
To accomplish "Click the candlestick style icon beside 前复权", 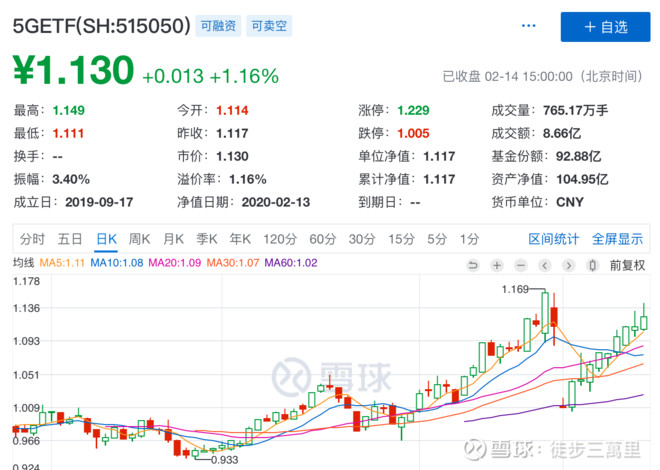I will pyautogui.click(x=593, y=265).
